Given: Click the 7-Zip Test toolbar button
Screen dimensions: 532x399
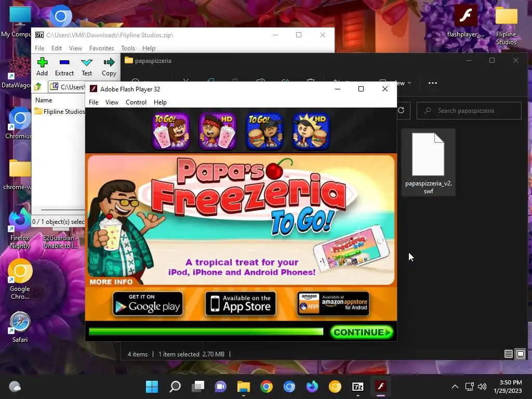Looking at the screenshot, I should [87, 67].
